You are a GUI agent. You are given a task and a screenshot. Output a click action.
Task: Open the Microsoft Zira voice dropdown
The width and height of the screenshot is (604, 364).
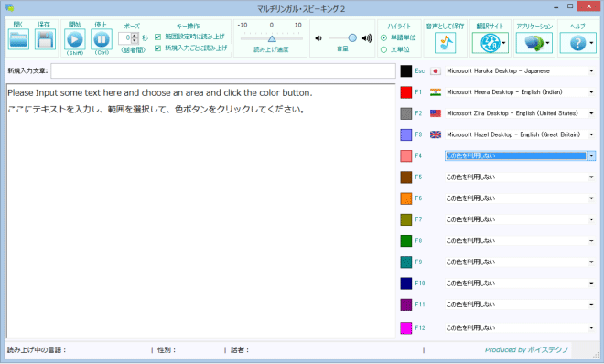click(x=520, y=113)
